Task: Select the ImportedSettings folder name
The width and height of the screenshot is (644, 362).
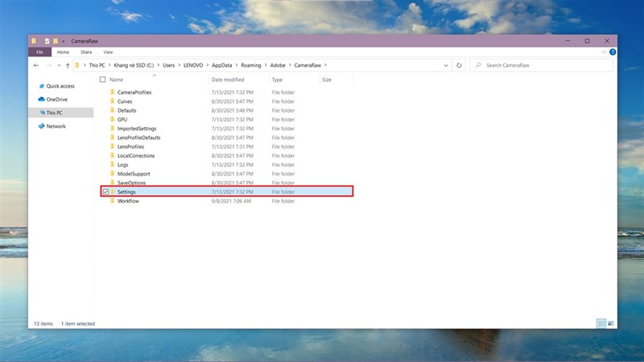Action: 137,129
